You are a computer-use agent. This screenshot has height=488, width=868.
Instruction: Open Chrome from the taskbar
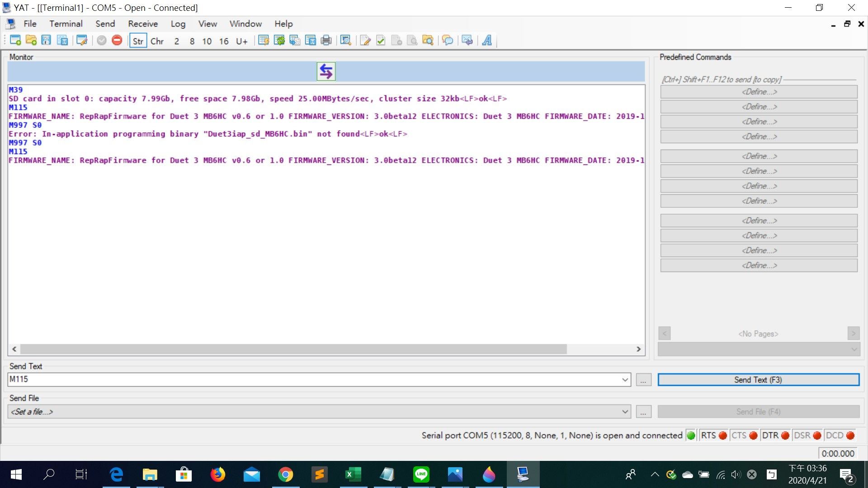pos(285,474)
